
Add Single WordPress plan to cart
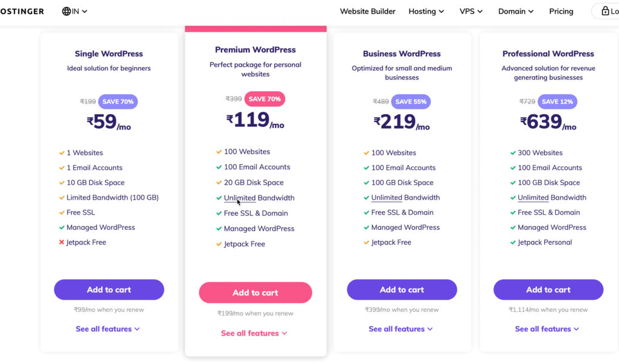(x=109, y=290)
